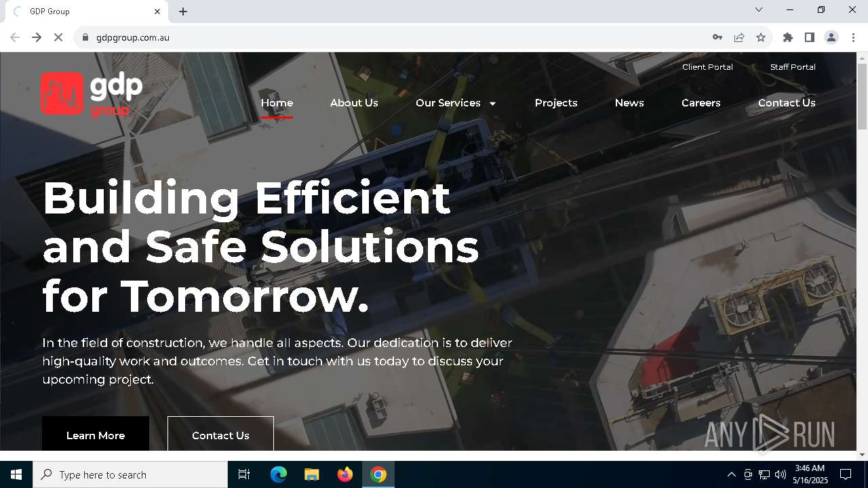Go forward in browser history
The width and height of the screenshot is (868, 488).
(37, 37)
